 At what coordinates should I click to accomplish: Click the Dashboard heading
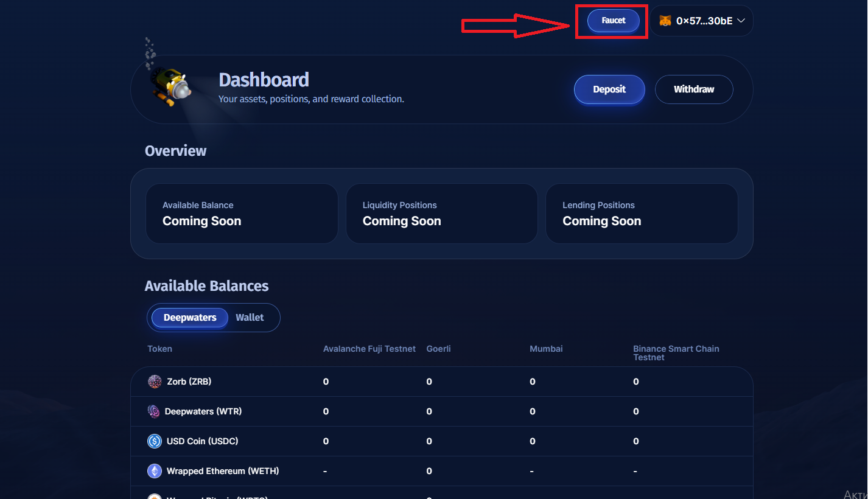click(264, 80)
